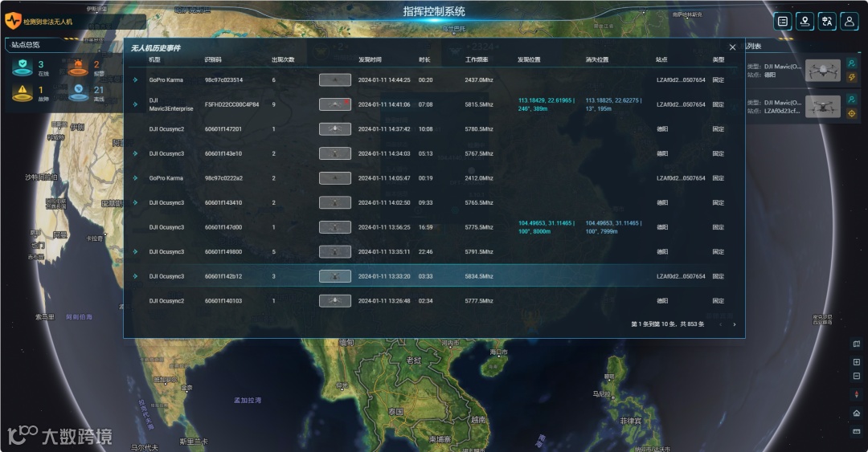Expand the GoPro Karma 98c97c023514 row

(135, 79)
